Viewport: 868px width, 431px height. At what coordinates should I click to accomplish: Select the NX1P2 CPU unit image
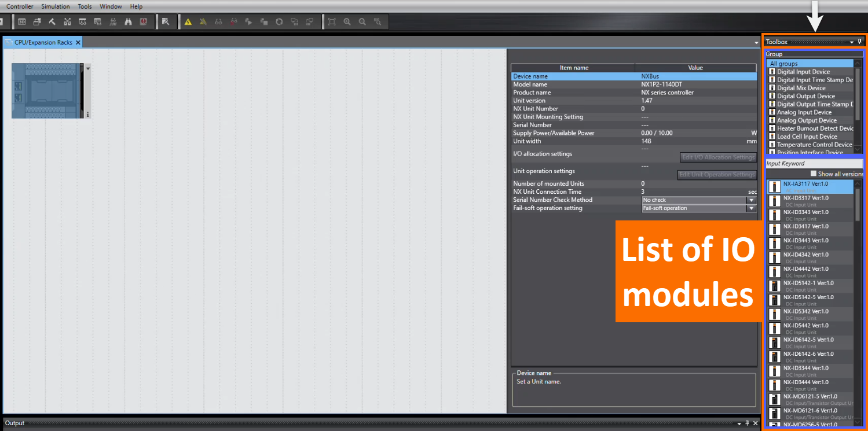47,91
